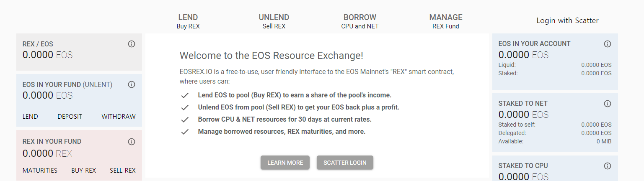This screenshot has height=181, width=644.
Task: Open MANAGE REX Fund tab
Action: [446, 21]
